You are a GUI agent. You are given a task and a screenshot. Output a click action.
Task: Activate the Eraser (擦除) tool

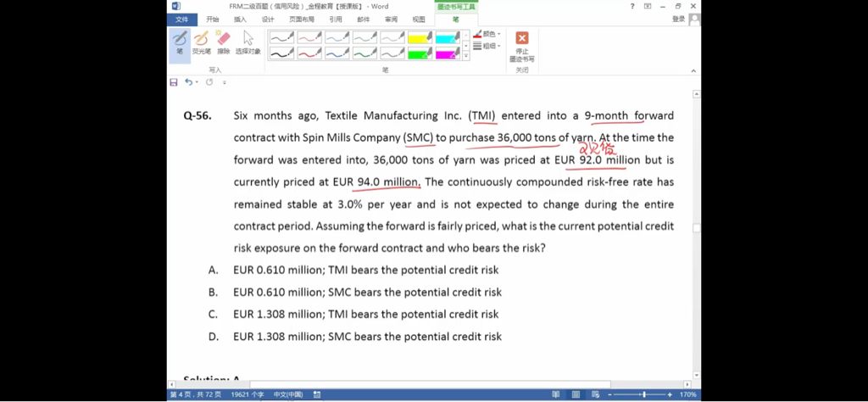pos(223,42)
